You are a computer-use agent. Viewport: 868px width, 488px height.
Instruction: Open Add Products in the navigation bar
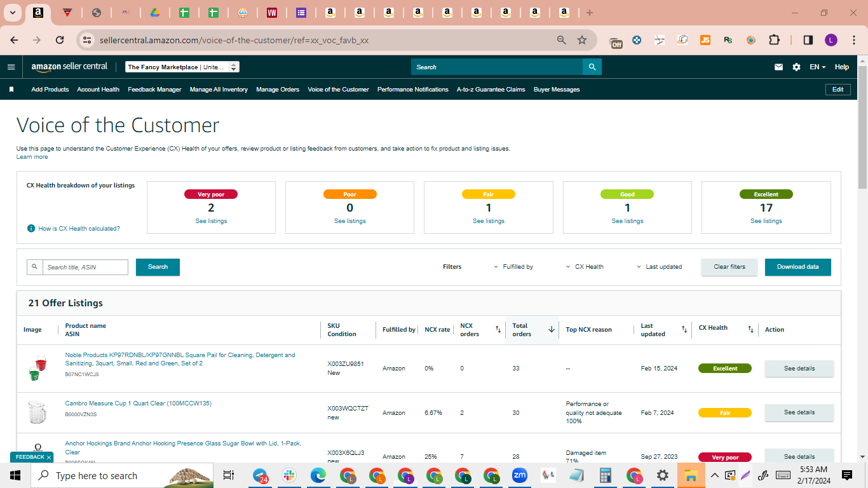pyautogui.click(x=50, y=90)
